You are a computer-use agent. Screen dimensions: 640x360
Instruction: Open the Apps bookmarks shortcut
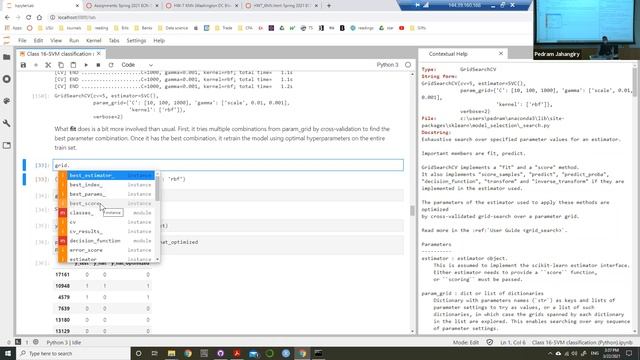[13, 28]
